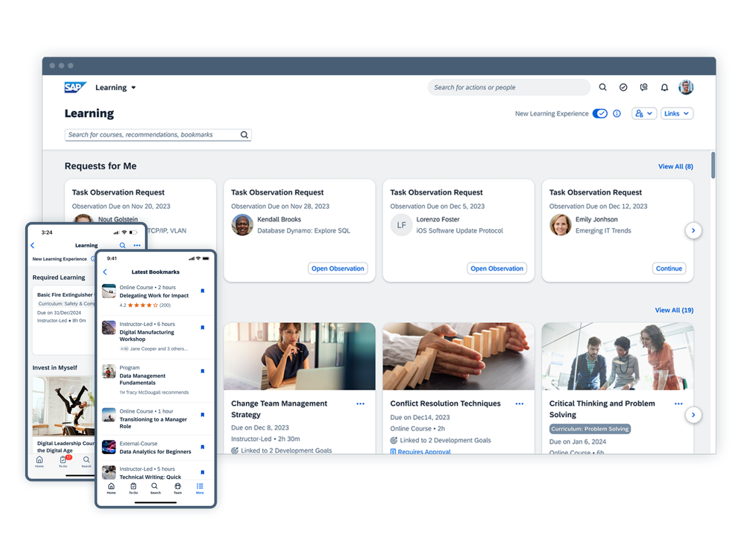Click Search for courses, recommendations, bookmarks field
This screenshot has width=747, height=560.
[x=158, y=135]
